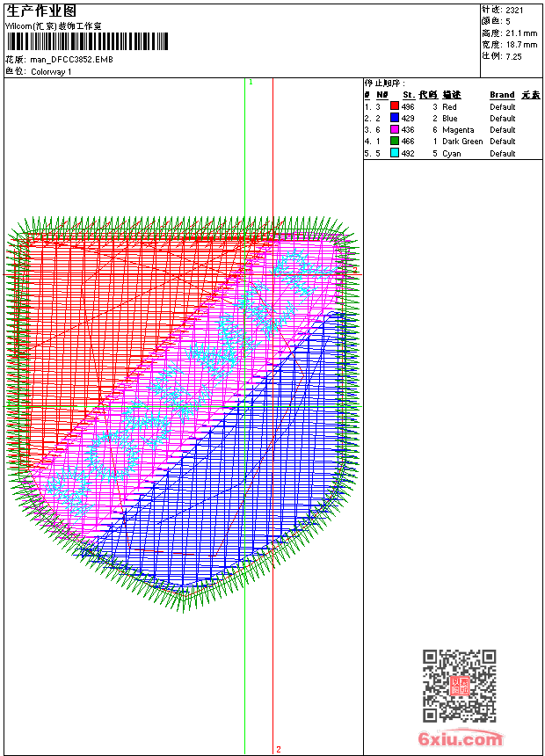The height and width of the screenshot is (756, 545).
Task: Click the Red color swatch in row 1
Action: pyautogui.click(x=395, y=106)
